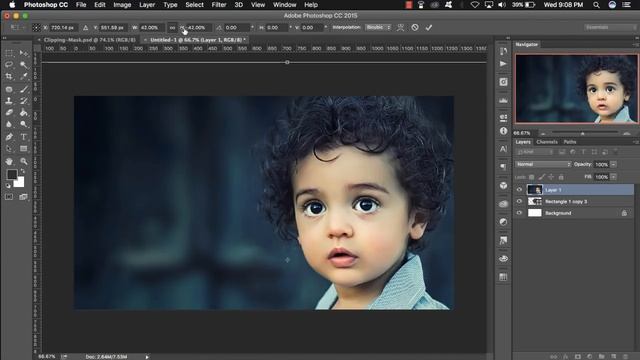This screenshot has width=640, height=360.
Task: Click the foreground color swatch
Action: tap(11, 175)
